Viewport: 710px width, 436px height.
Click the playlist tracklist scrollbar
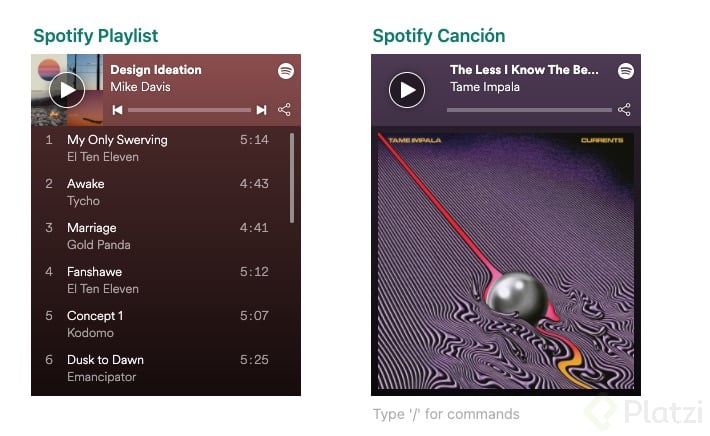292,178
